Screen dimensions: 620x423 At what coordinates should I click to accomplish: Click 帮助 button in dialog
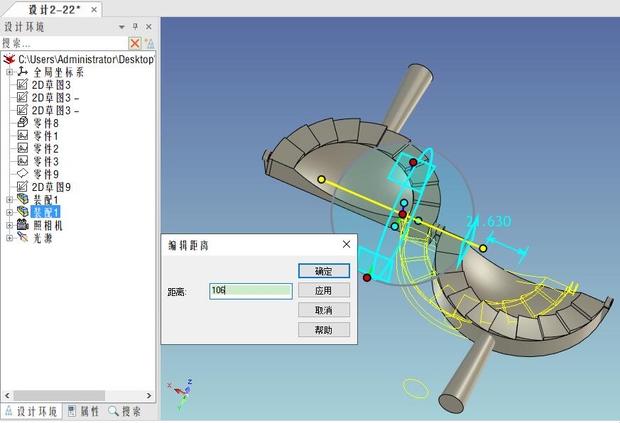(324, 329)
